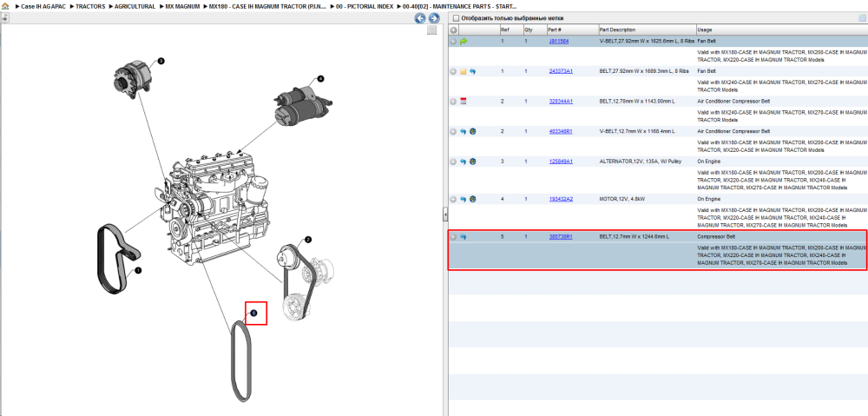Add part J911564 using its plus icon
The image size is (868, 416).
point(453,41)
